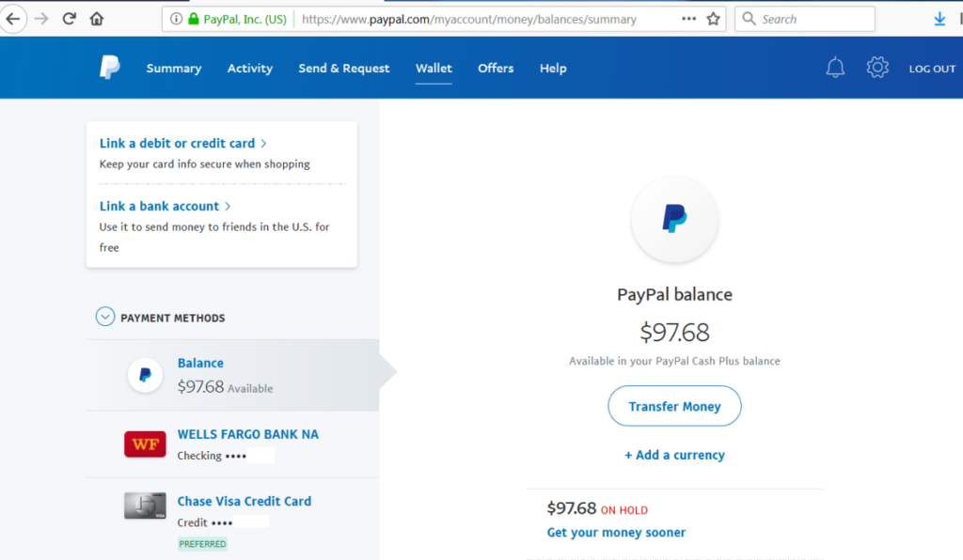Click the PREFERRED badge
963x560 pixels.
[203, 544]
